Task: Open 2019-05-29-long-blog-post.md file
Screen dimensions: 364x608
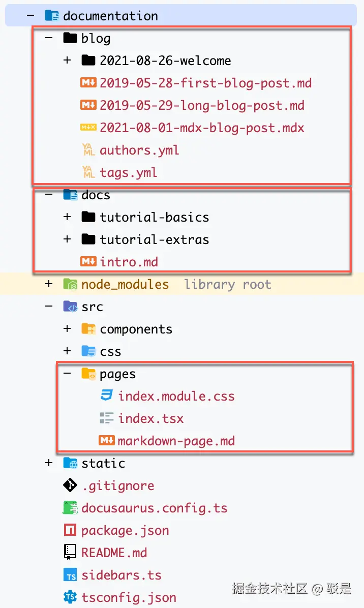Action: coord(202,105)
